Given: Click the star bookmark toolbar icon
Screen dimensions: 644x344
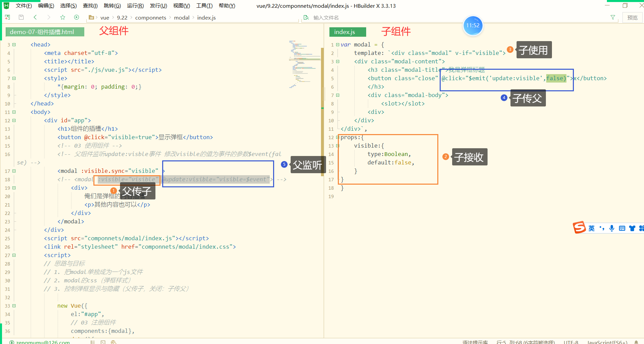Looking at the screenshot, I should [x=63, y=17].
